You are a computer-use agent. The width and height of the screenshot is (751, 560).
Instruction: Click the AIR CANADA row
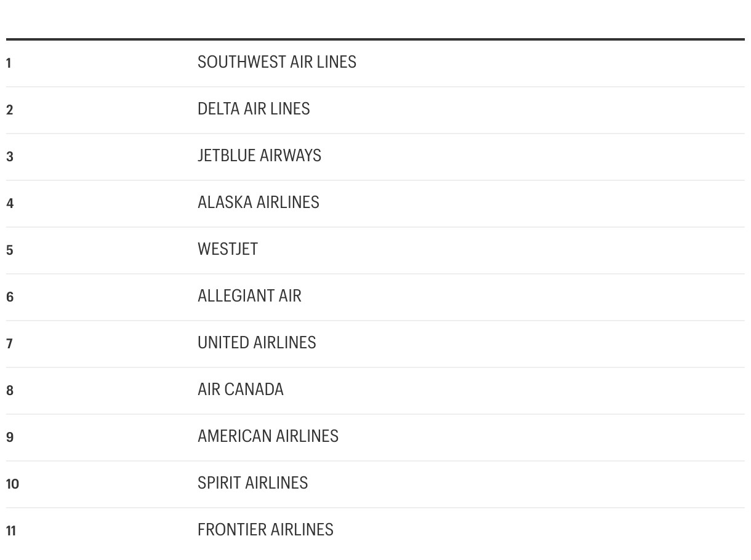click(x=375, y=391)
